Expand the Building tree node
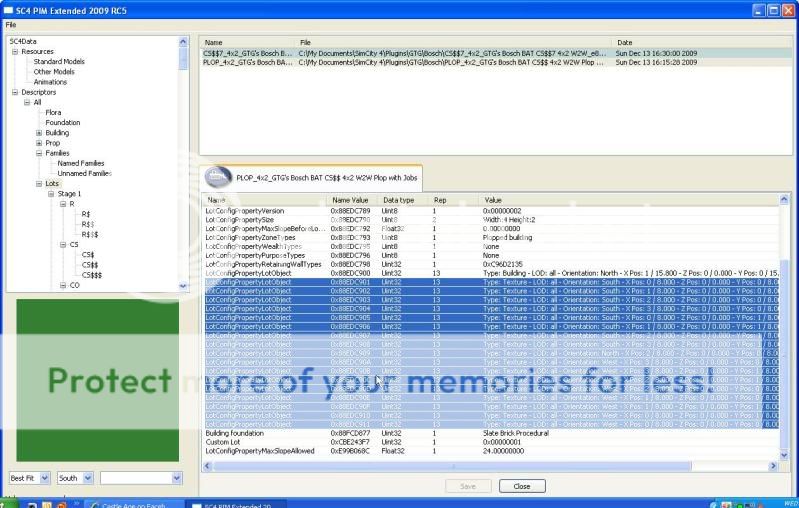The image size is (799, 508). pyautogui.click(x=39, y=132)
